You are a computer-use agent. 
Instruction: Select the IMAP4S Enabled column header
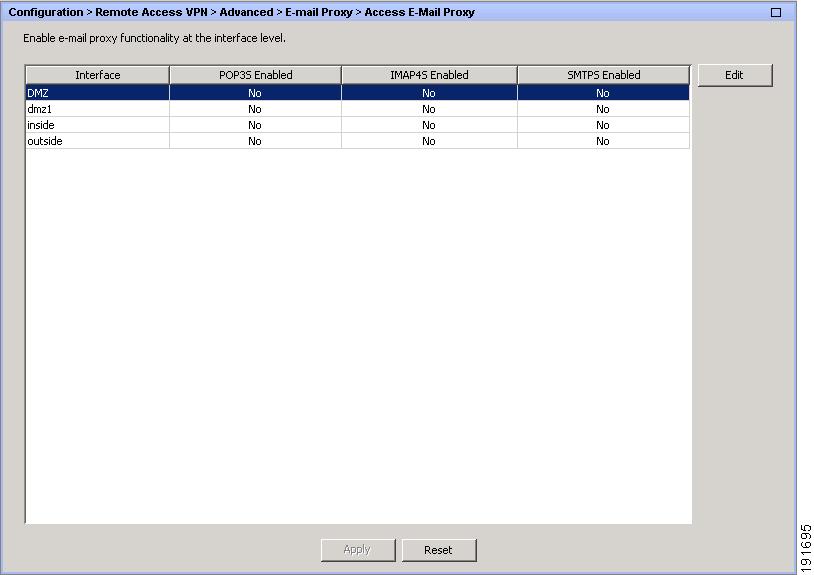pos(429,75)
